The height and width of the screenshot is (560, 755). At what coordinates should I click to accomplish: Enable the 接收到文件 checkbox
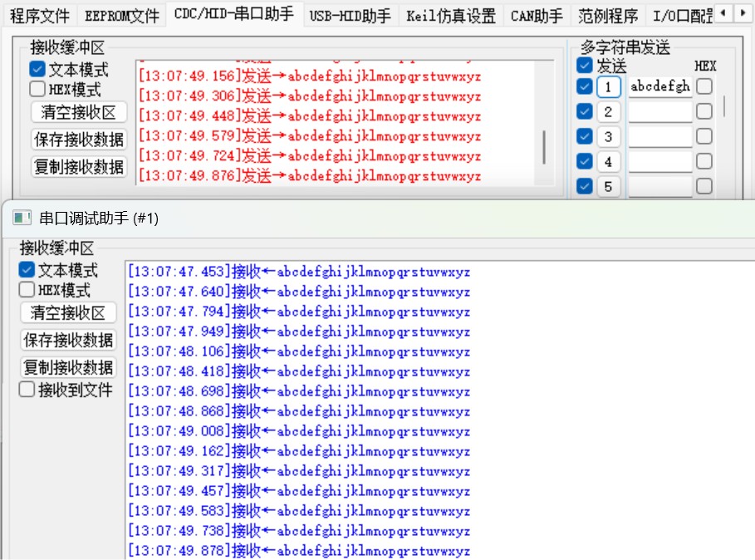27,389
